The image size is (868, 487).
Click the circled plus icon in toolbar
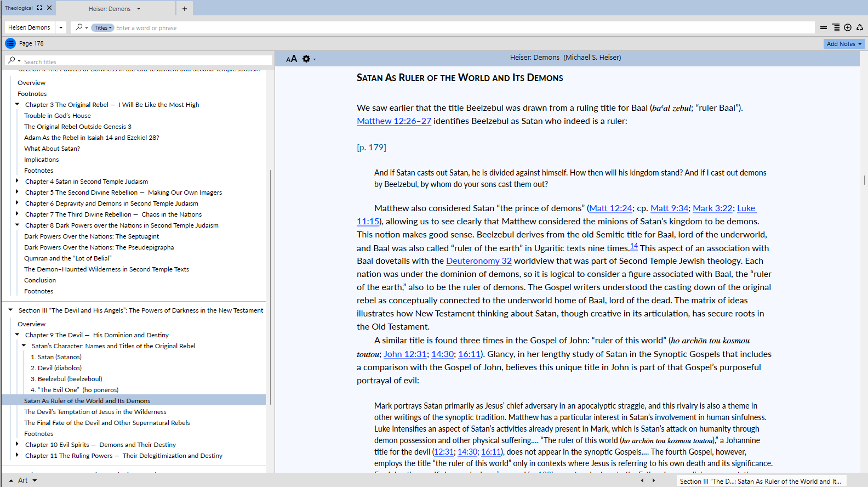pos(848,27)
